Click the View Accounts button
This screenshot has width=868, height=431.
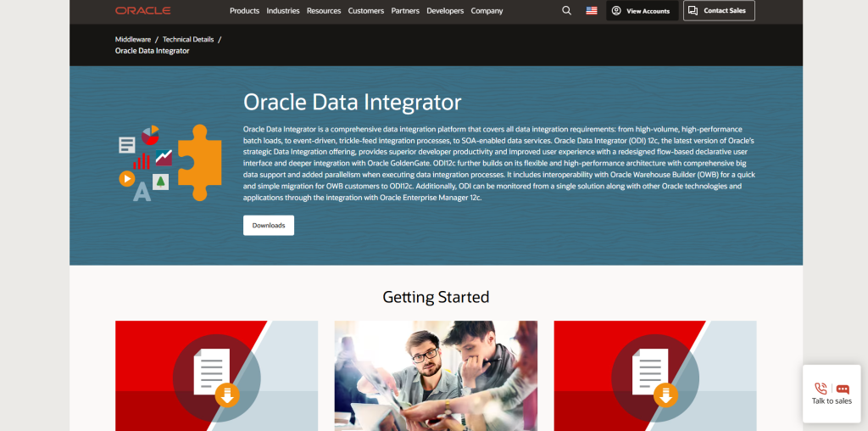643,10
